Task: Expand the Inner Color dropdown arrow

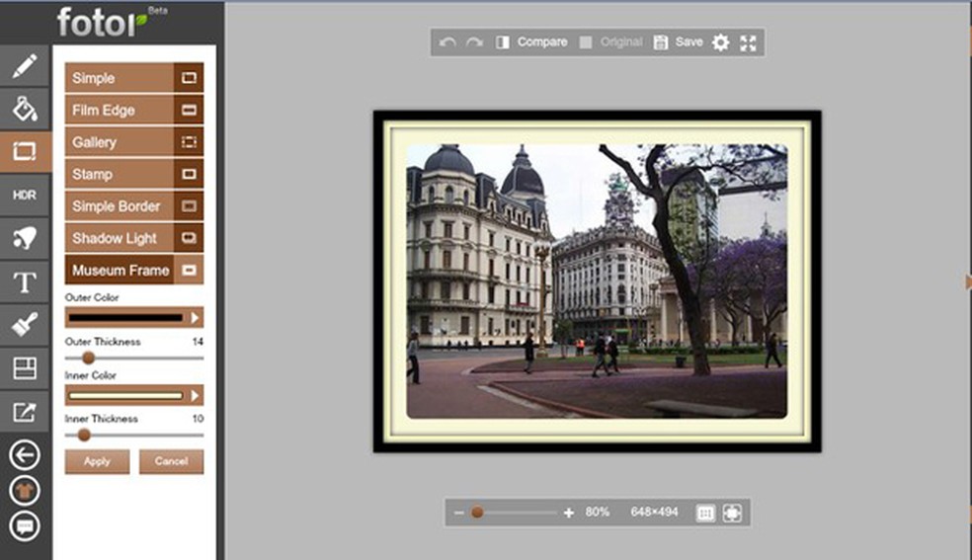Action: (x=196, y=395)
